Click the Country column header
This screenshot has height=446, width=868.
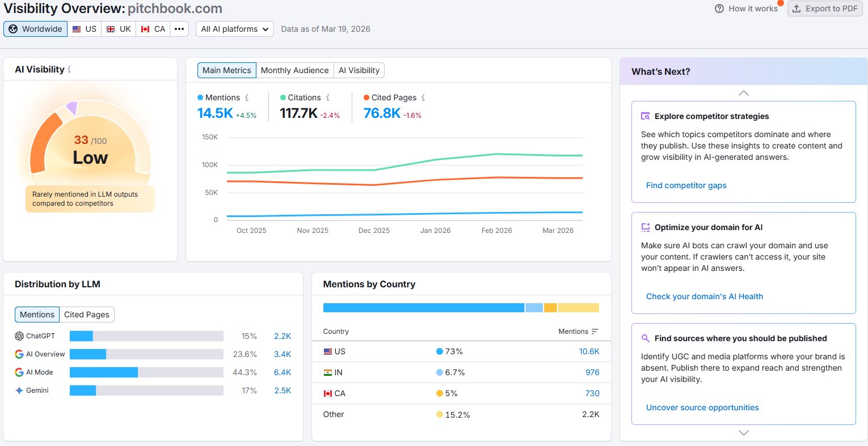pos(336,332)
